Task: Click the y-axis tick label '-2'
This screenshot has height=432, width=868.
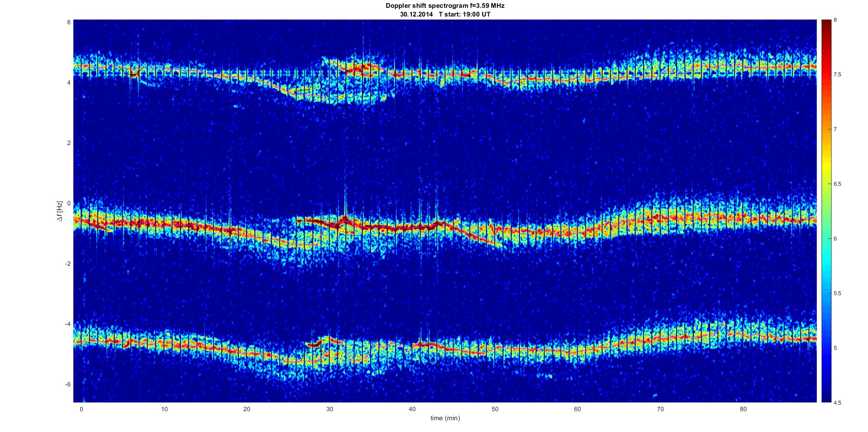Action: [x=67, y=264]
